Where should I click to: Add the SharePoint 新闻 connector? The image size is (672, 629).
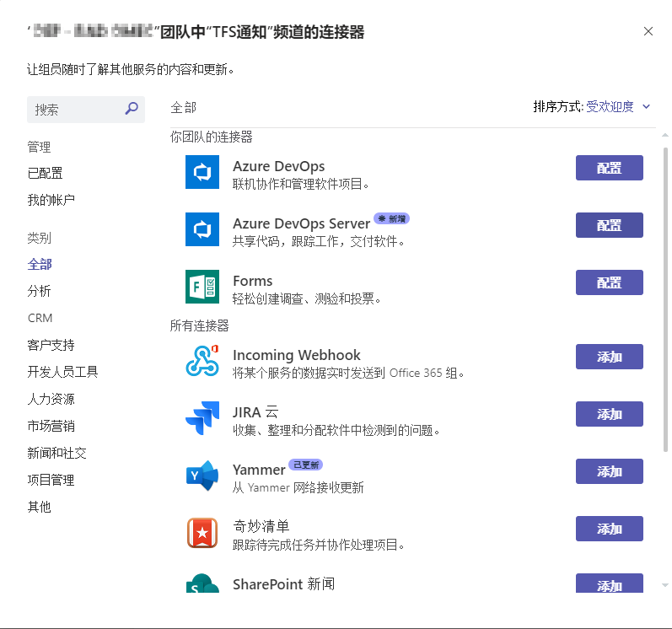point(609,583)
